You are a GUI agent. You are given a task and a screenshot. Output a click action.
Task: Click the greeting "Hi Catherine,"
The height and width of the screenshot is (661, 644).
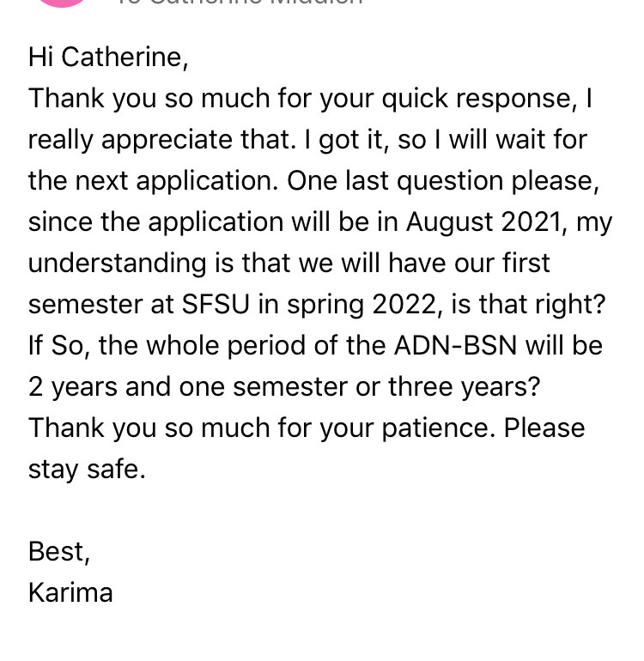click(x=108, y=58)
